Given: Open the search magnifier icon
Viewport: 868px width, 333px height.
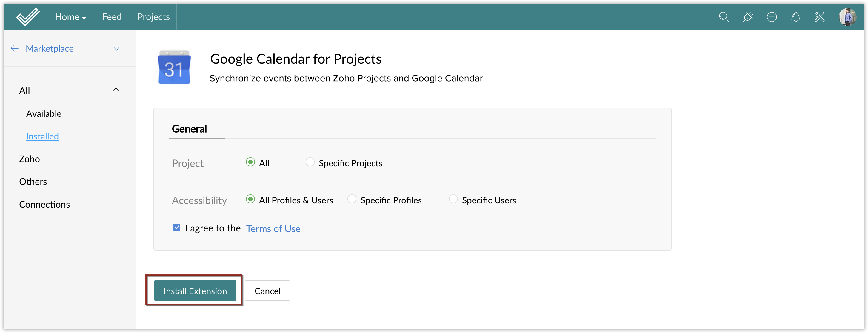Looking at the screenshot, I should [x=724, y=17].
